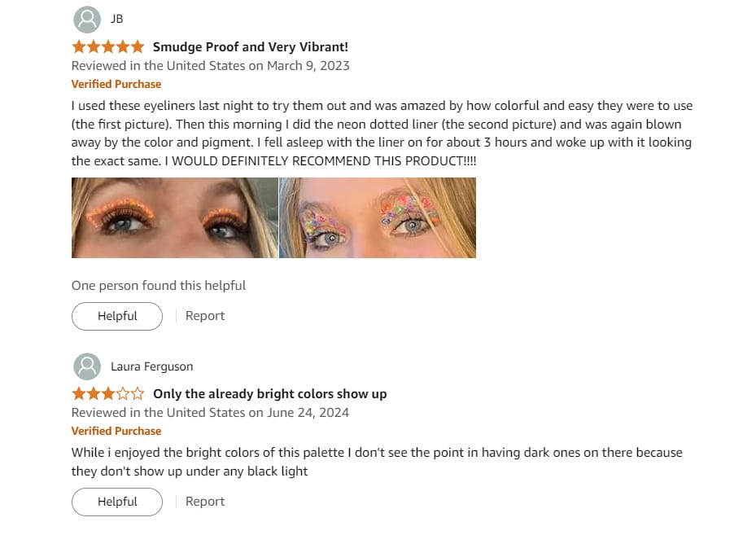756x535 pixels.
Task: Click the March 9, 2023 review date line
Action: (210, 66)
